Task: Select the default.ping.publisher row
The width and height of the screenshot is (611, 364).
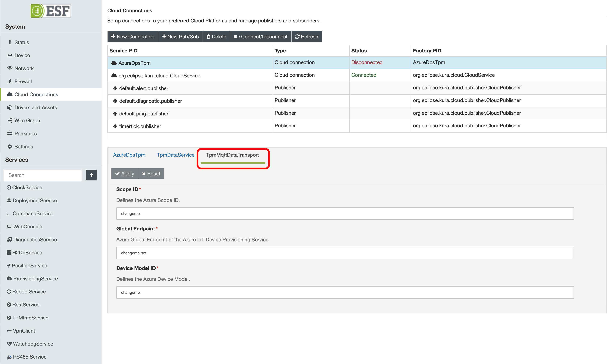Action: coord(357,114)
